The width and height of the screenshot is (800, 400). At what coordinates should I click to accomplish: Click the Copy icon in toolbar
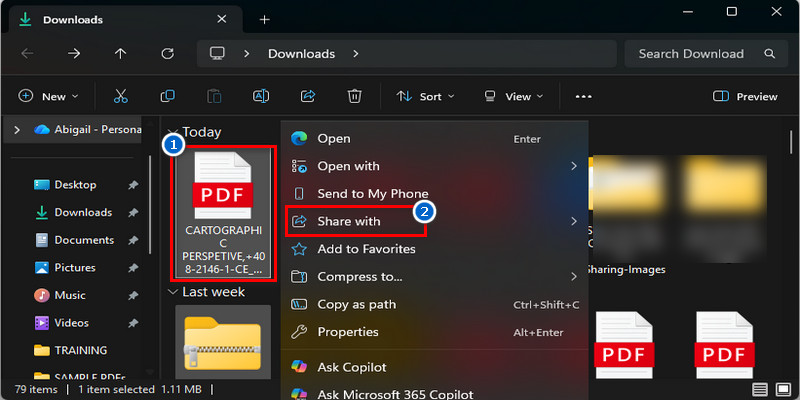tap(167, 96)
